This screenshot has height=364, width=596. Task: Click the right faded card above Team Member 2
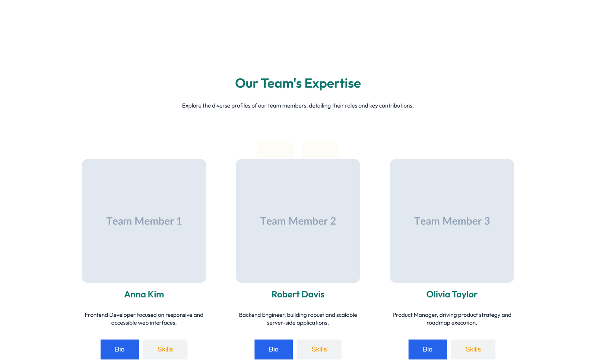tap(320, 149)
